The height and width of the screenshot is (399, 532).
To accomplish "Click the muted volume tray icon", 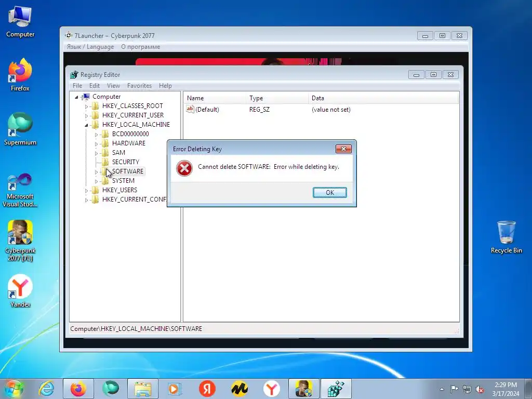I will click(480, 389).
